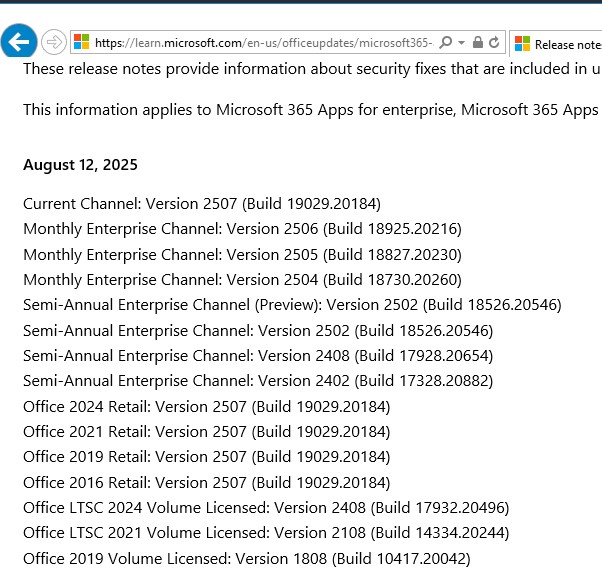602x580 pixels.
Task: Click the Microsoft favicon in address bar
Action: point(81,42)
